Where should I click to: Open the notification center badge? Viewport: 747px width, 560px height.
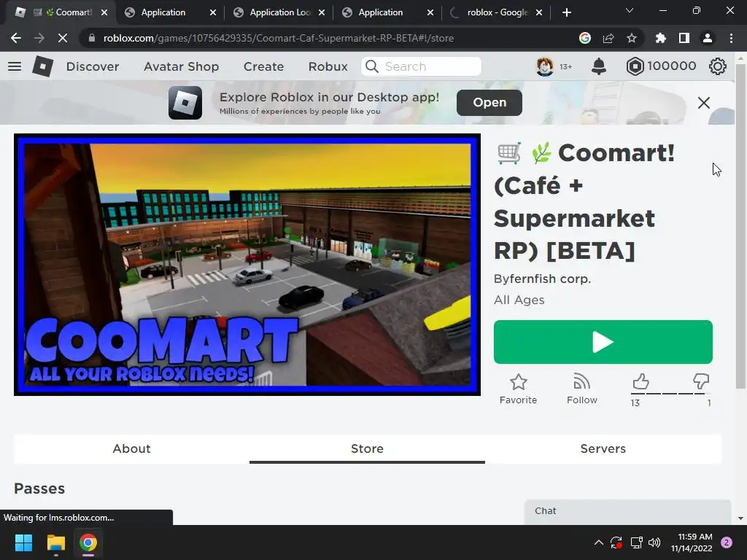[x=727, y=542]
